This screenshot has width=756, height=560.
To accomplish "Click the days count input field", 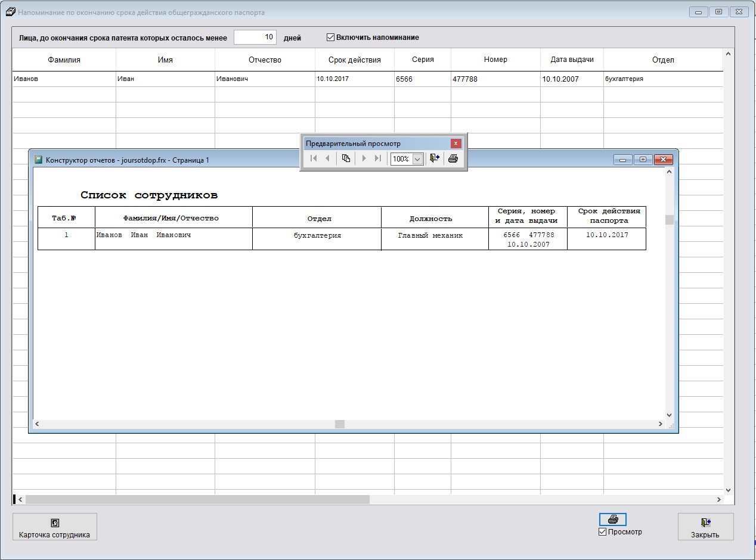I will coord(255,38).
